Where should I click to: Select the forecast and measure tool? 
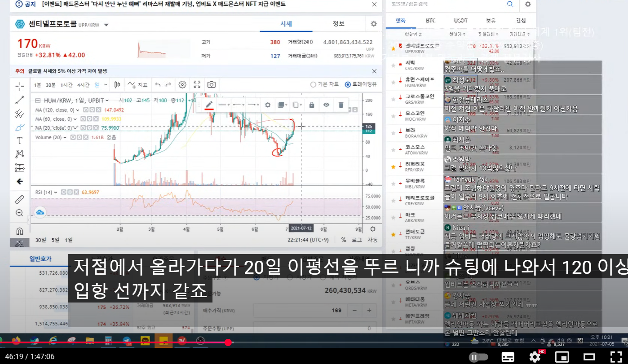click(20, 168)
